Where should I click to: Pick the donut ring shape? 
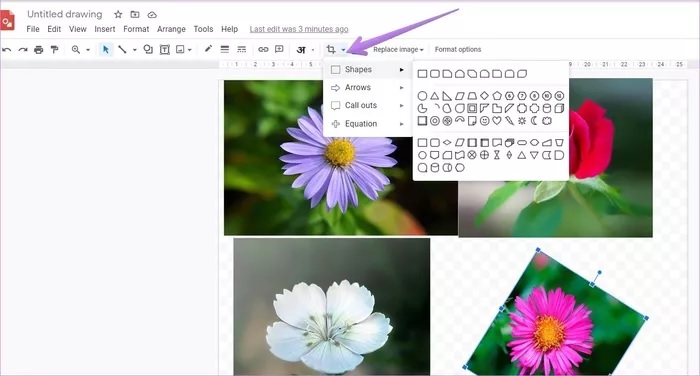[434, 121]
